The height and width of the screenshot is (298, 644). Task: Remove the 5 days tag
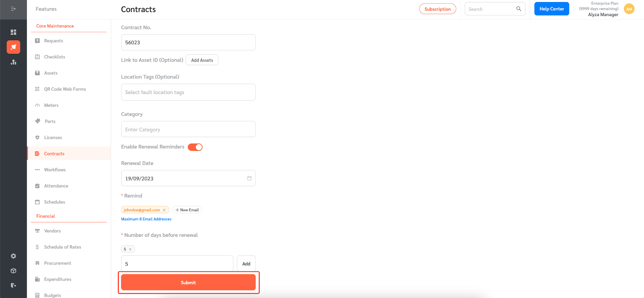pos(130,249)
